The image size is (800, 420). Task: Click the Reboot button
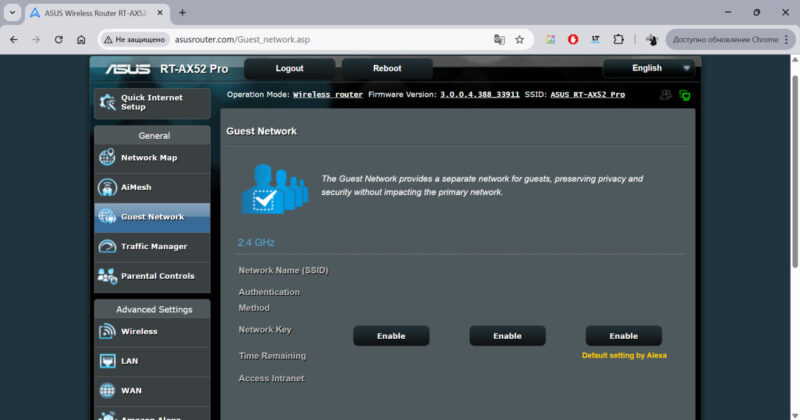tap(387, 68)
